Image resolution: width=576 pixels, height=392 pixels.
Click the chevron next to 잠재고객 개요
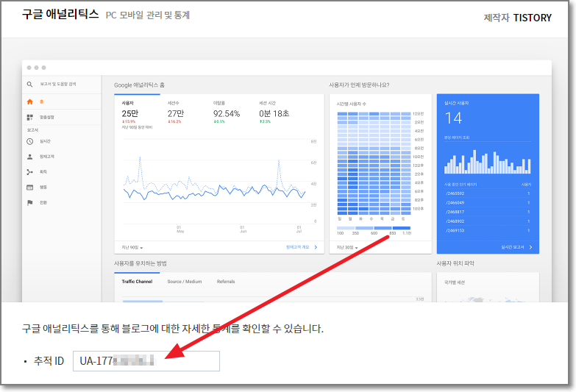tap(316, 247)
